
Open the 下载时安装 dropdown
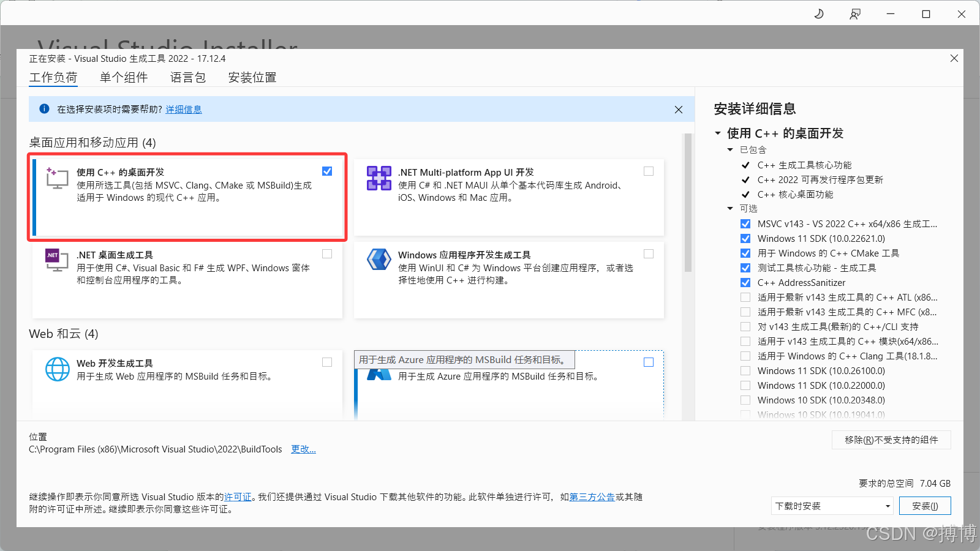click(832, 506)
